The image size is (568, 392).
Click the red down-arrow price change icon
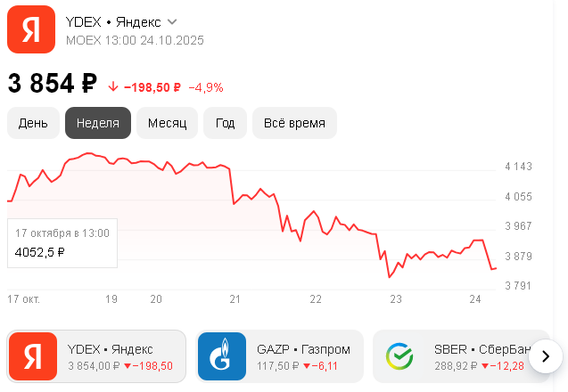coord(112,87)
